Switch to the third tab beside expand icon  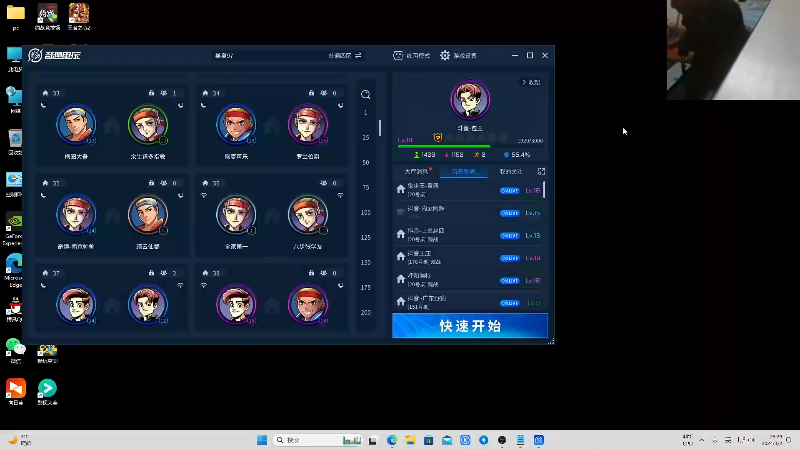511,171
